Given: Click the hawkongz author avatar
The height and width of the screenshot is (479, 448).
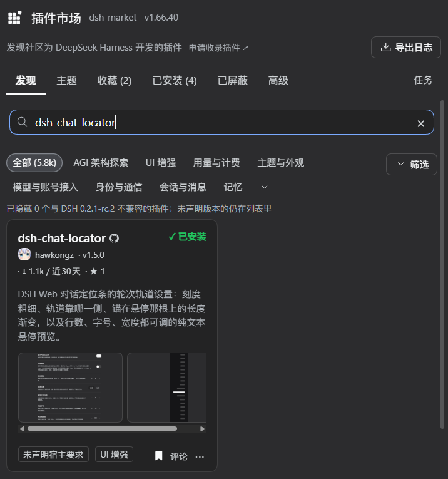Looking at the screenshot, I should [x=24, y=254].
